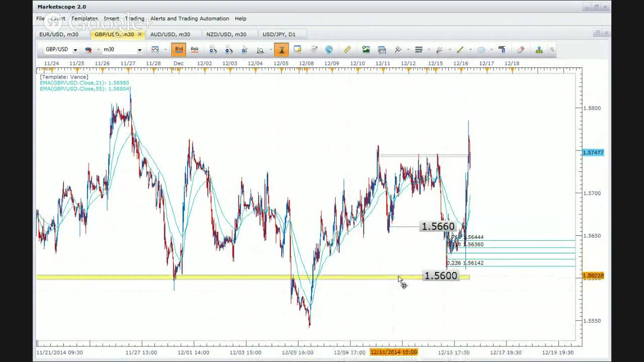Toggle Bid price display

coord(179,49)
